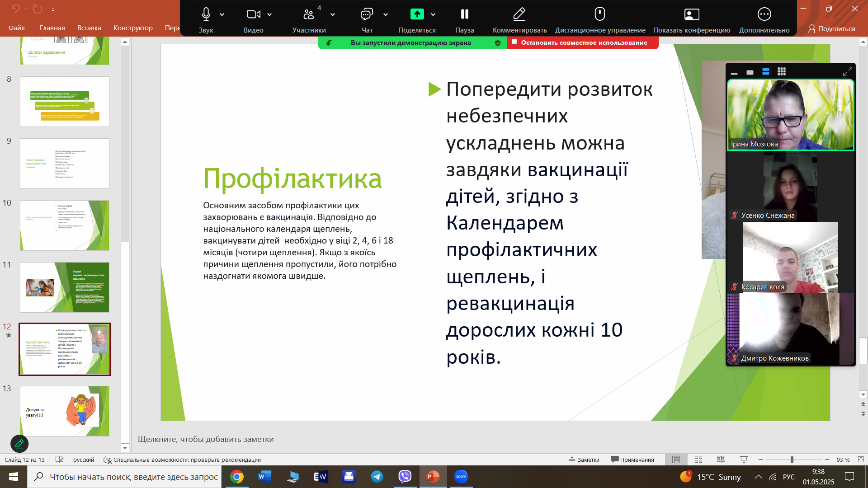
Task: Switch to slide sorter view icon
Action: 698,460
